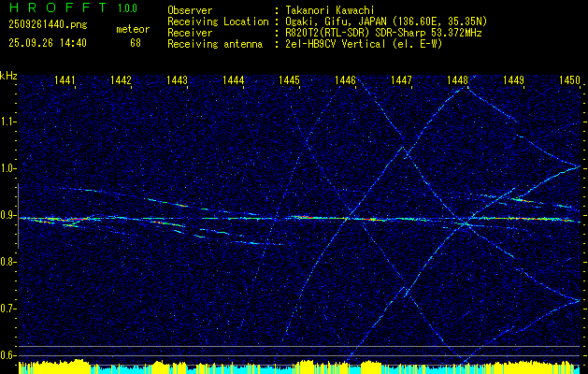Viewport: 588px width, 374px height.
Task: Click the 0.8 frequency axis label
Action: coord(7,262)
